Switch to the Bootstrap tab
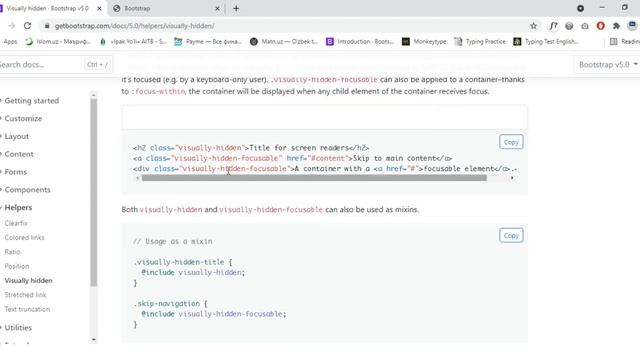640x360 pixels. pyautogui.click(x=167, y=8)
